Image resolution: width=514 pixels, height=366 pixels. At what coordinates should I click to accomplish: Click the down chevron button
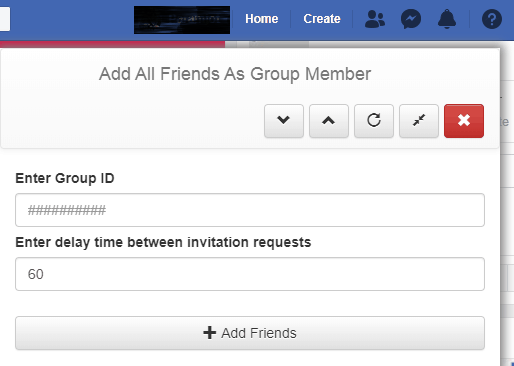coord(284,121)
